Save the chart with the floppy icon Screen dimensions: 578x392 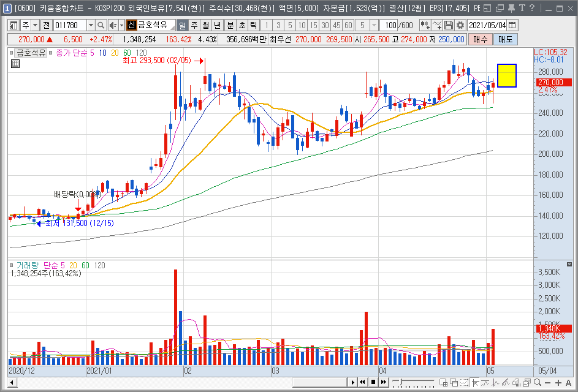point(448,26)
